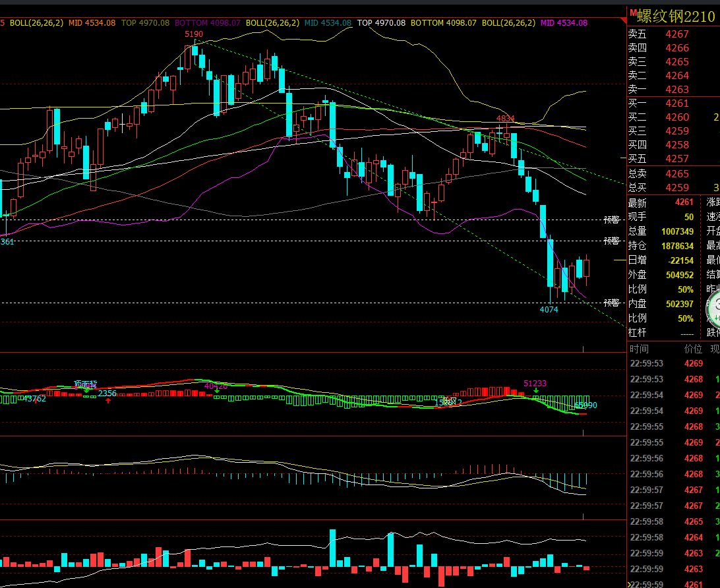Select the 22:59:58 tick at 4265
This screenshot has width=720, height=588.
pyautogui.click(x=674, y=521)
